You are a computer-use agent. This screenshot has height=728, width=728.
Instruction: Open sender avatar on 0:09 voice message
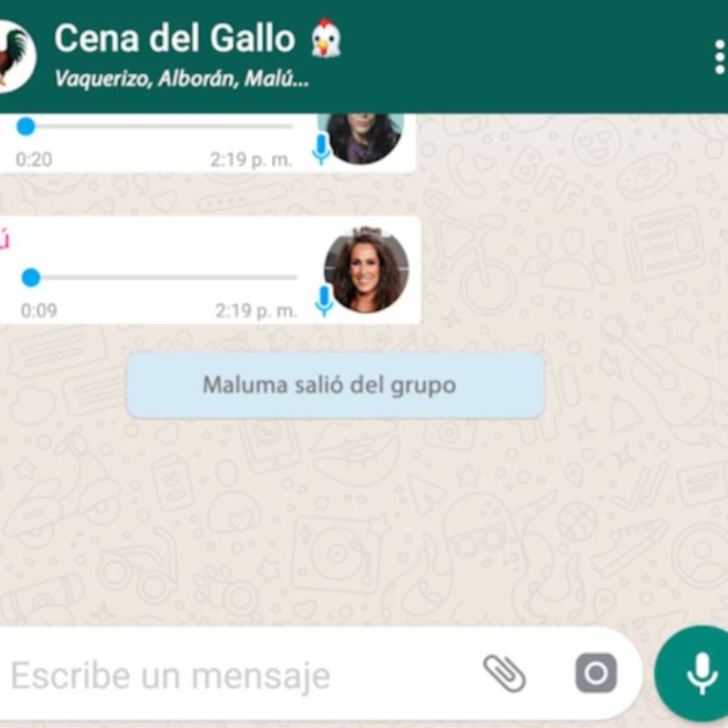point(366,270)
